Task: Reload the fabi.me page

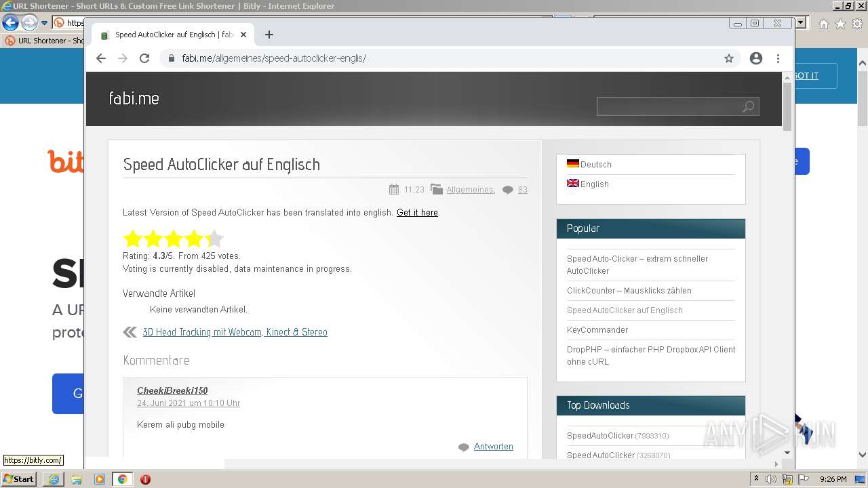Action: [144, 58]
